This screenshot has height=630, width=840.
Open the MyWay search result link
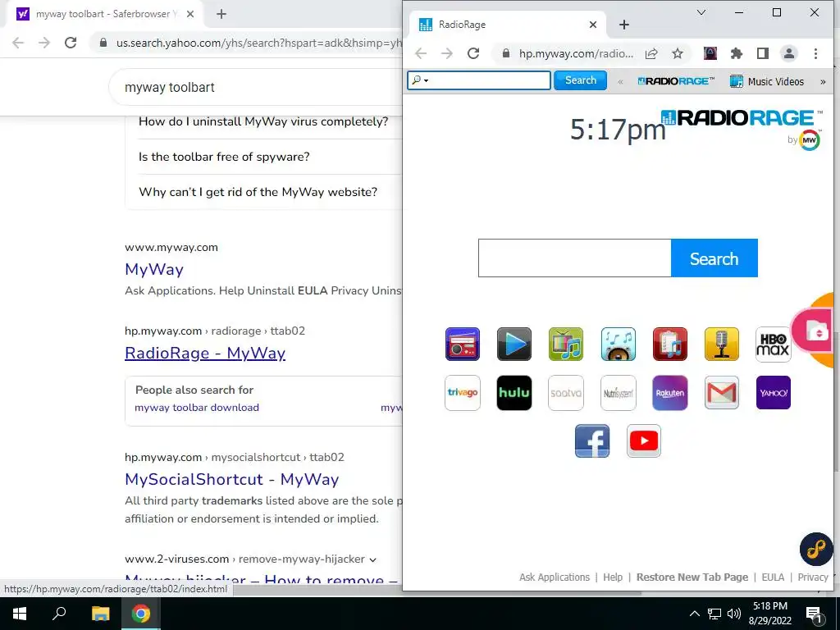pos(154,269)
